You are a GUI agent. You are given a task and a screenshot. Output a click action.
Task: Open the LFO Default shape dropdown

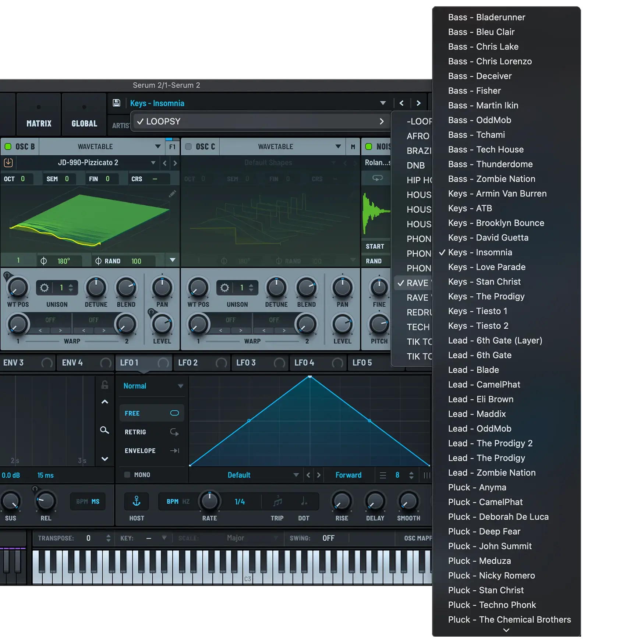pos(296,475)
